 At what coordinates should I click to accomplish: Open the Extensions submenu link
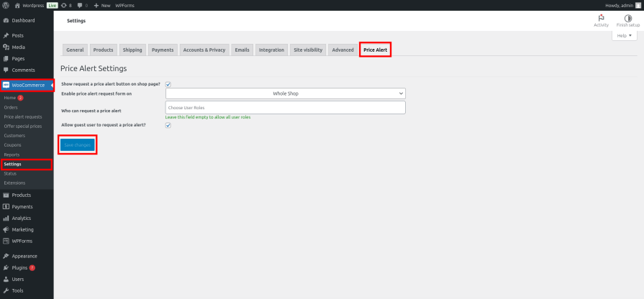(14, 183)
